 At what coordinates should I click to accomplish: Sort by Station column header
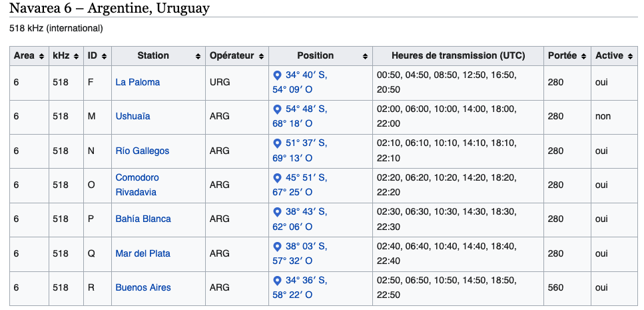point(198,56)
